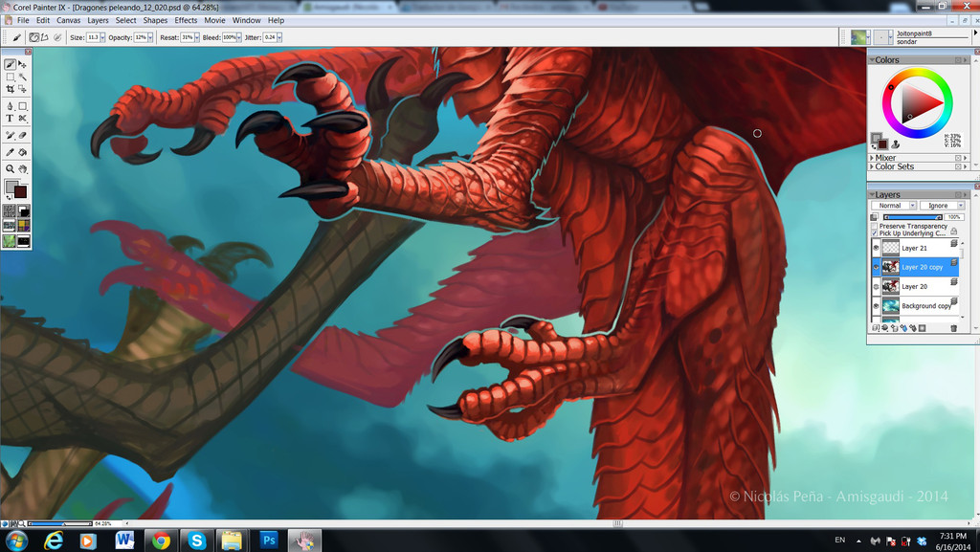Adjust the layer opacity slider

click(x=912, y=216)
